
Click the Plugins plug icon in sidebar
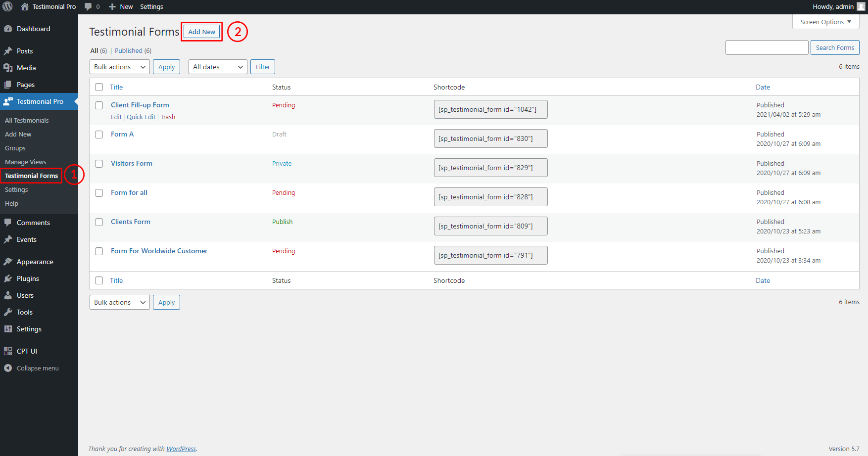tap(8, 278)
